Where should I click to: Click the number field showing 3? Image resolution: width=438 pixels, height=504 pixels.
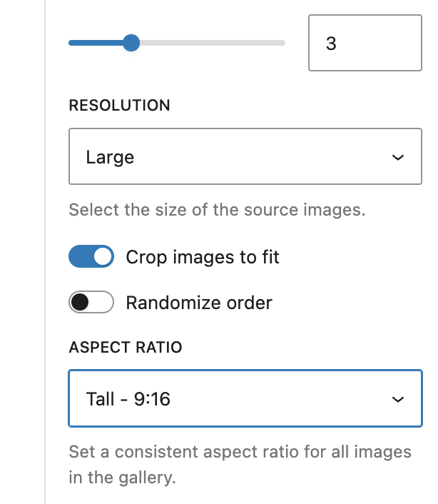click(x=365, y=44)
